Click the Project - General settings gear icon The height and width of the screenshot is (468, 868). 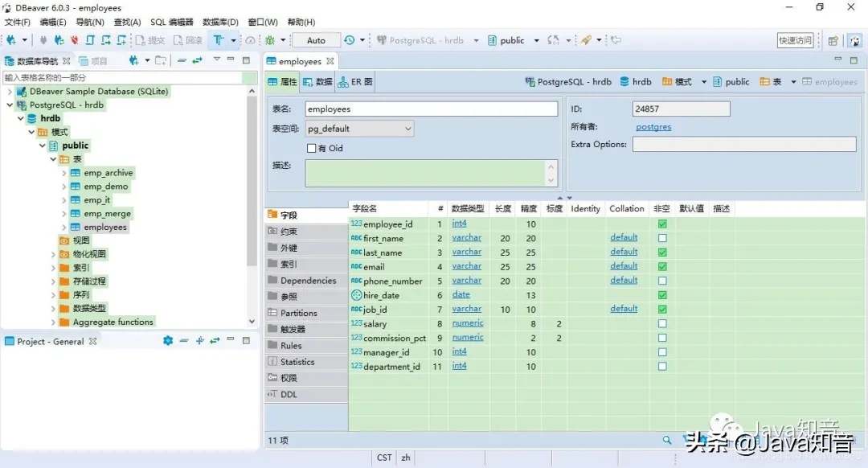168,341
